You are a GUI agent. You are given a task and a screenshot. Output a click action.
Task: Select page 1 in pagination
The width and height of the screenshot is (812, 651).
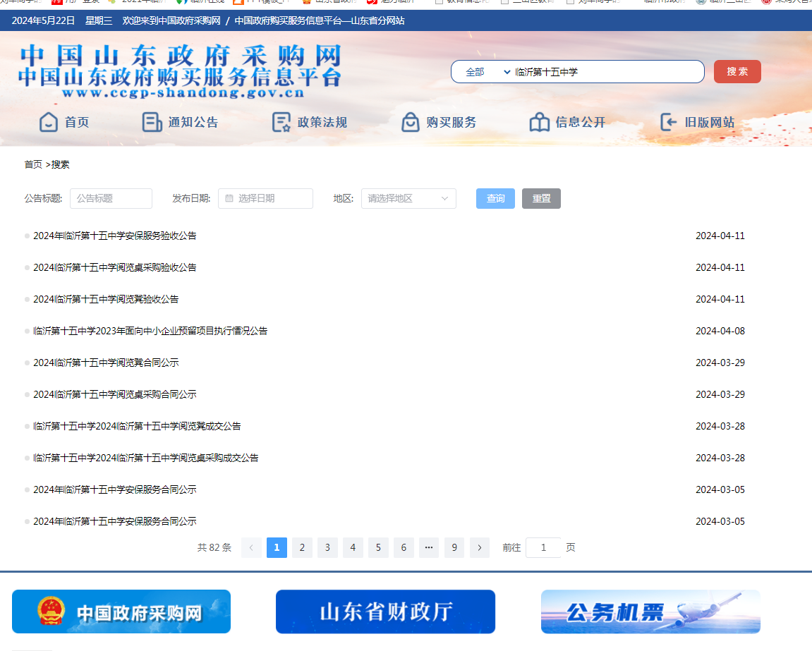[277, 547]
